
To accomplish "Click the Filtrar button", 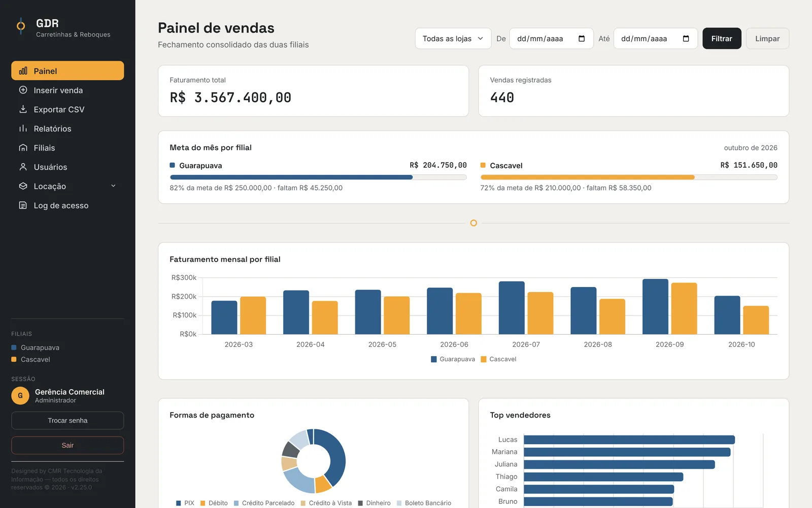I will click(722, 39).
